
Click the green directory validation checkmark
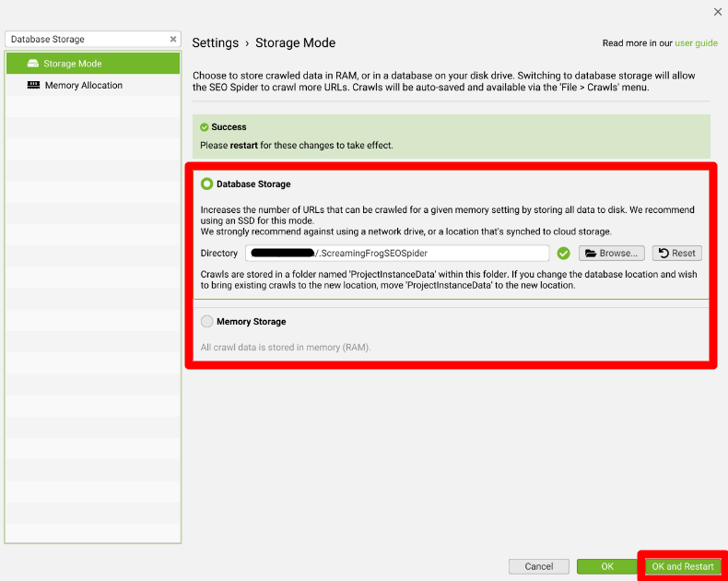click(563, 253)
